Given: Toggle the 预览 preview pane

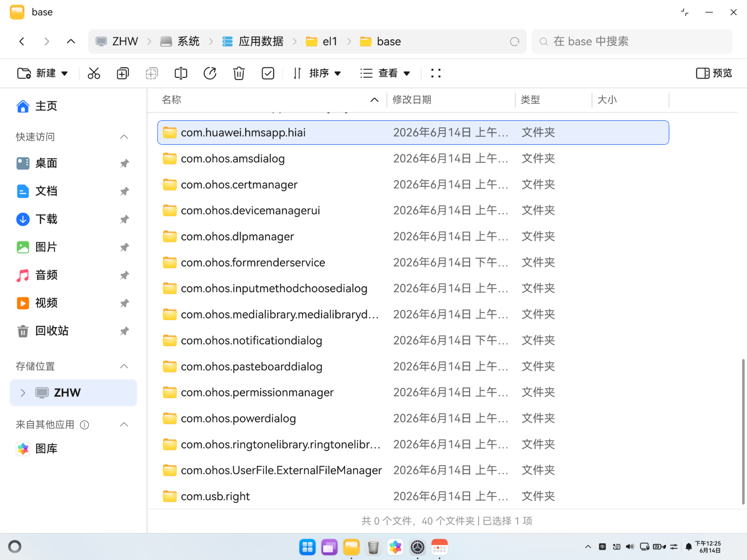Looking at the screenshot, I should [x=714, y=73].
